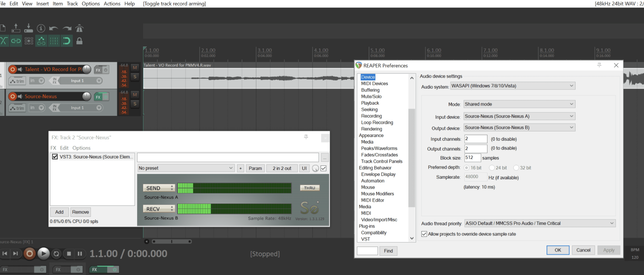Select the 24 bit depth option
The image size is (644, 275).
pos(492,168)
